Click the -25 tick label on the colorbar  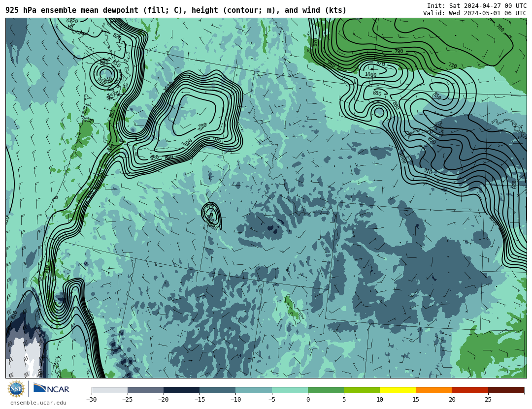(x=127, y=400)
